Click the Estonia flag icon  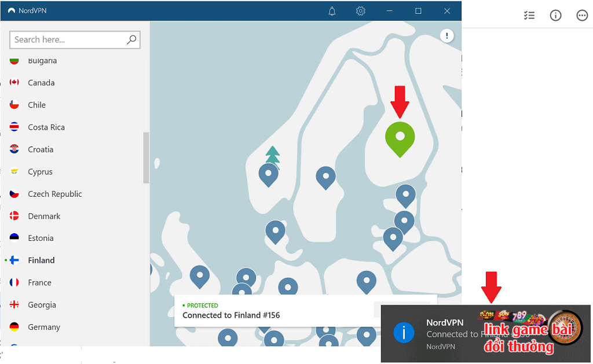(14, 238)
